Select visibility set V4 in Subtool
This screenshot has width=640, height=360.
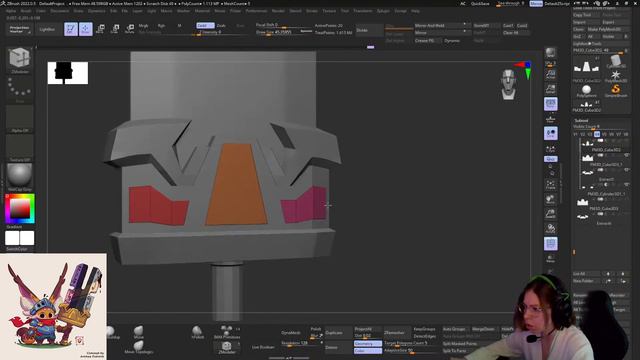coord(597,134)
